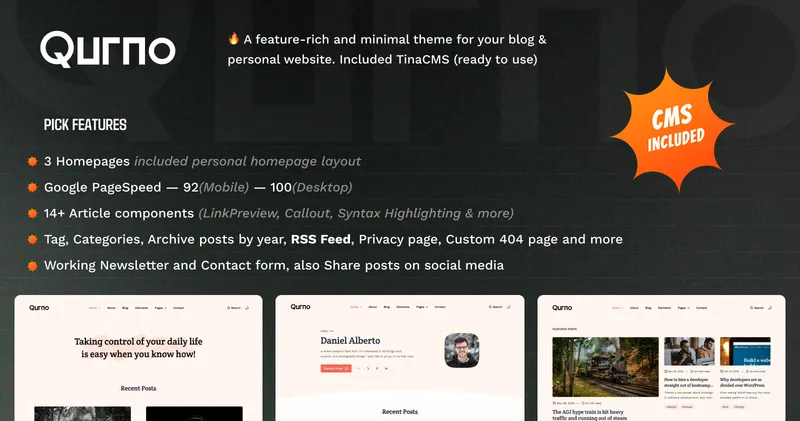Click the search icon in the left preview
The image size is (800, 421).
tap(231, 308)
